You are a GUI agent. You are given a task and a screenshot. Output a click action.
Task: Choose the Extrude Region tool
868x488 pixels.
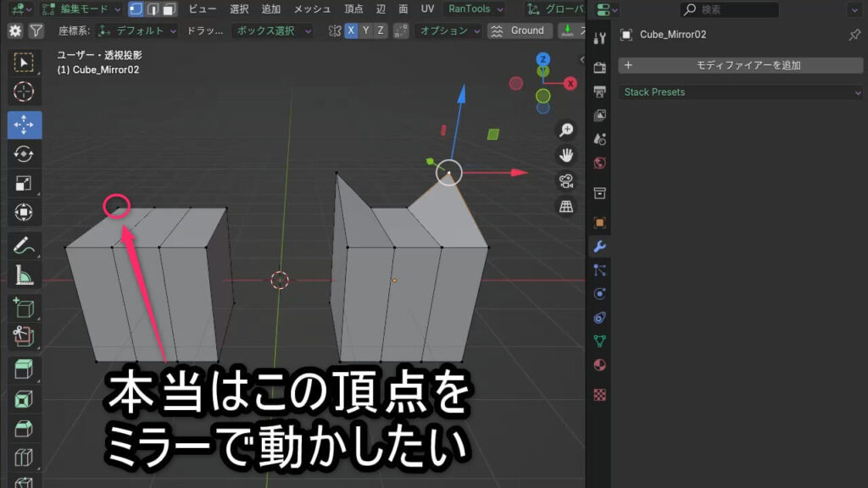coord(24,369)
